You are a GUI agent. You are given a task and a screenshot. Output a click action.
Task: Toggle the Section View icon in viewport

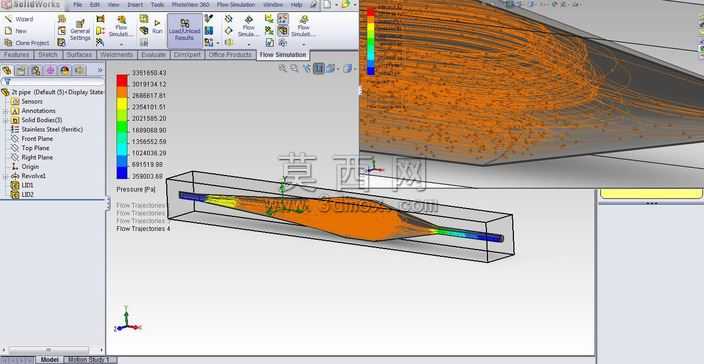pos(319,68)
